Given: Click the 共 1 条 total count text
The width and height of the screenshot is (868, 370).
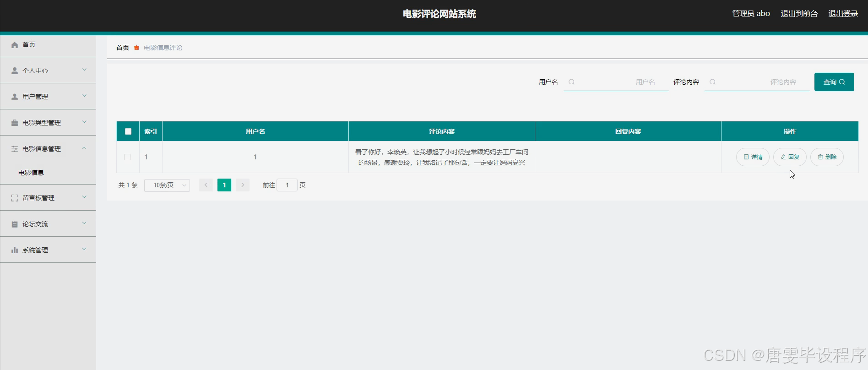Looking at the screenshot, I should (x=128, y=185).
